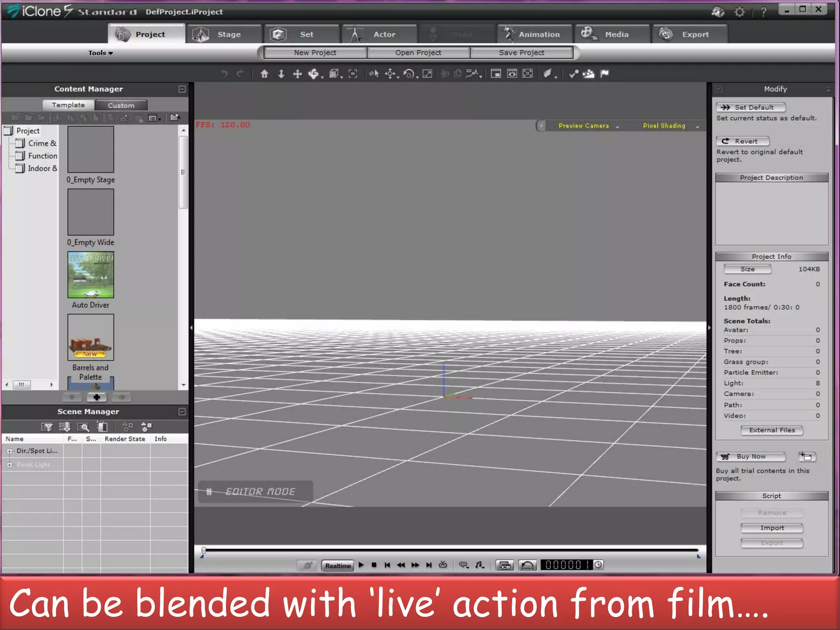Viewport: 840px width, 630px height.
Task: Click the timeline playhead slider handle
Action: pos(203,550)
